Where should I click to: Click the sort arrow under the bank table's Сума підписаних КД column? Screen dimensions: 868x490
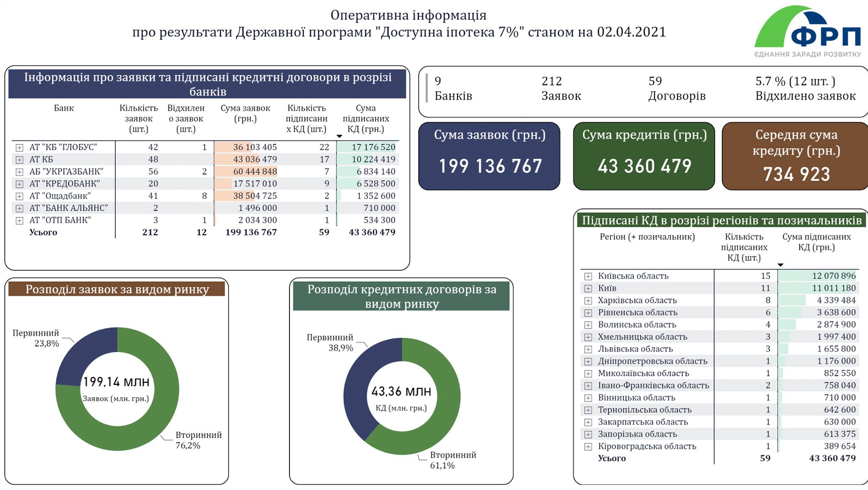pos(339,136)
